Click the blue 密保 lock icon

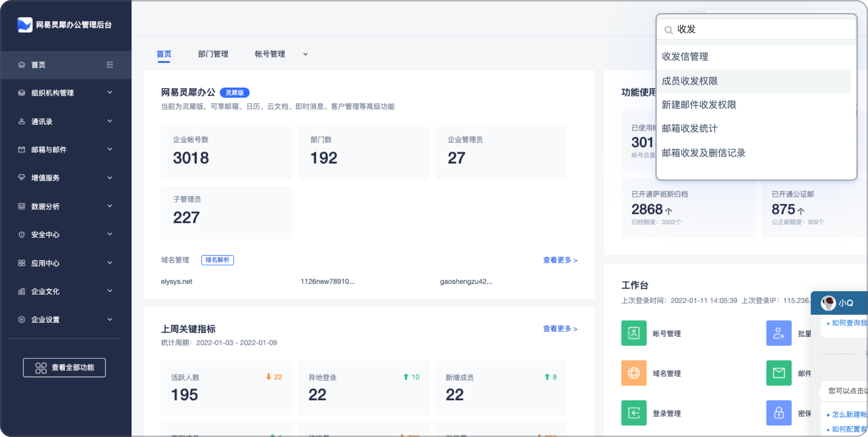(779, 413)
